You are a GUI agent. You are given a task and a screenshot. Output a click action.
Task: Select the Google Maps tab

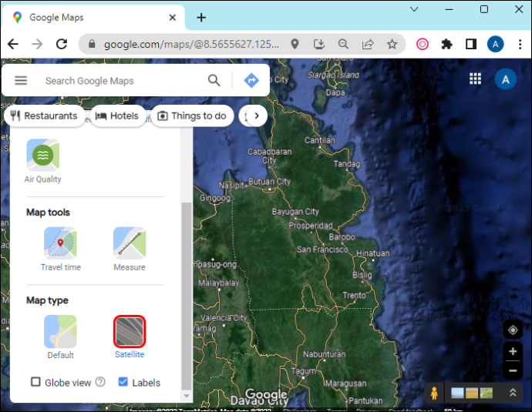pyautogui.click(x=93, y=17)
